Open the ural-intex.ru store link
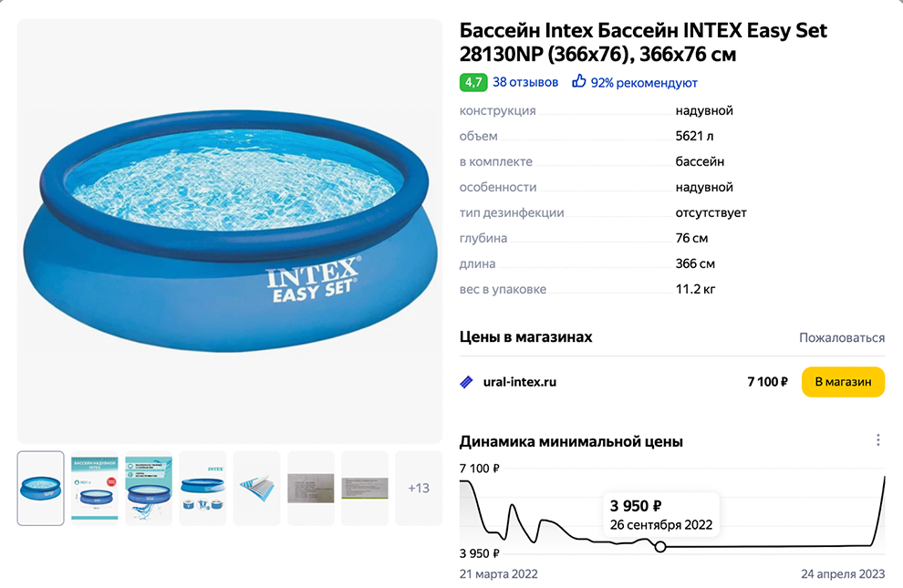The image size is (903, 588). 519,382
